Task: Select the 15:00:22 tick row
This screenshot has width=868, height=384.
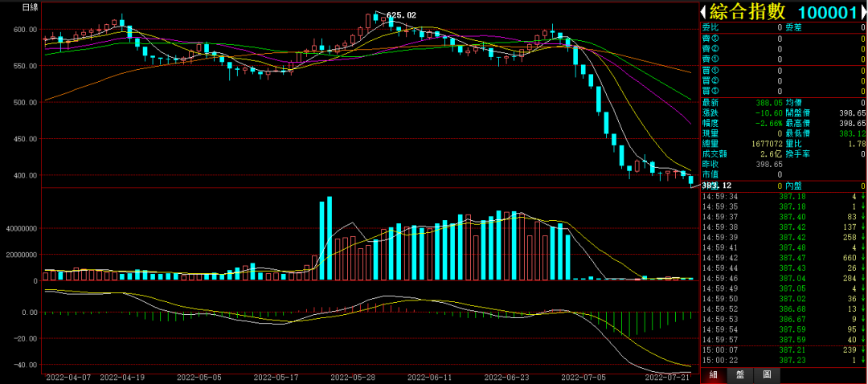Action: (784, 360)
